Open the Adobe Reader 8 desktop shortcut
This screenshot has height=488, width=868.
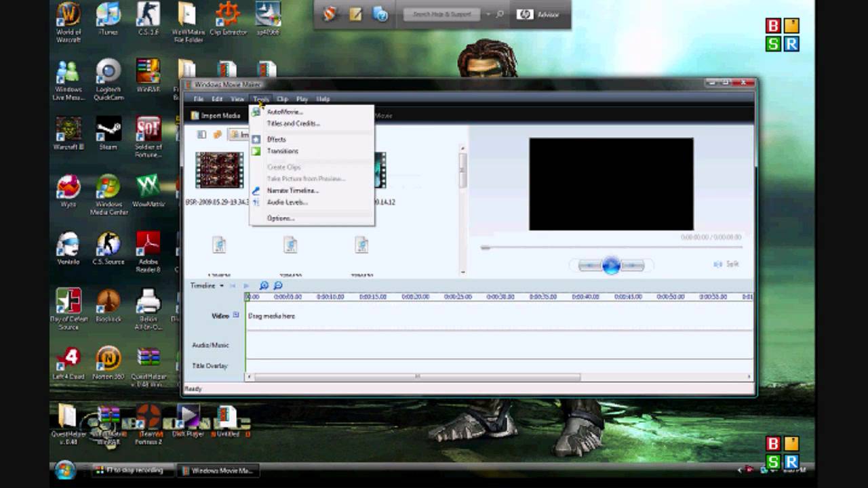(x=148, y=252)
